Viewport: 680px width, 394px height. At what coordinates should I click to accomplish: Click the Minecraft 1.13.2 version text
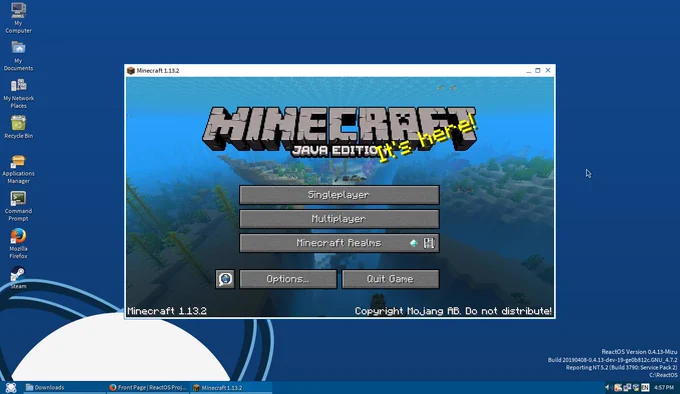[167, 311]
